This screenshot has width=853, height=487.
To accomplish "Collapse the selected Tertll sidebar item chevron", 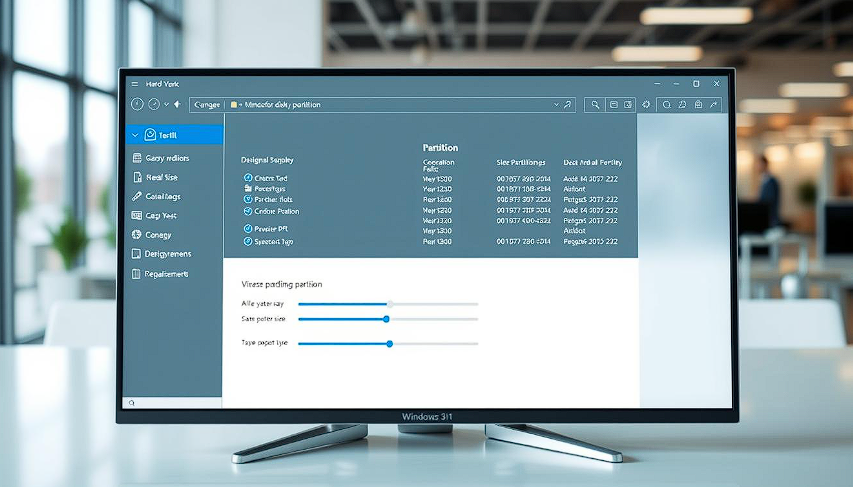I will click(136, 134).
